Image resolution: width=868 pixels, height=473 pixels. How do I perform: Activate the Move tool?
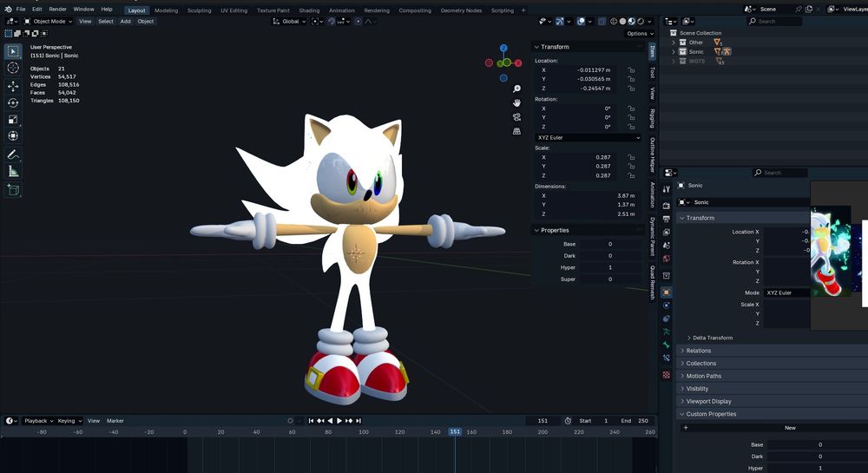[13, 86]
